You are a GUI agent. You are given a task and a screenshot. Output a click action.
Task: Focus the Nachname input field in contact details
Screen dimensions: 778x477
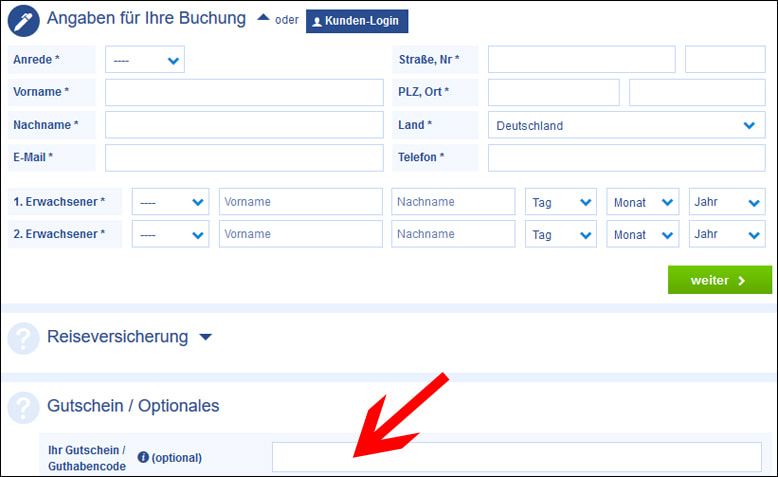click(244, 125)
